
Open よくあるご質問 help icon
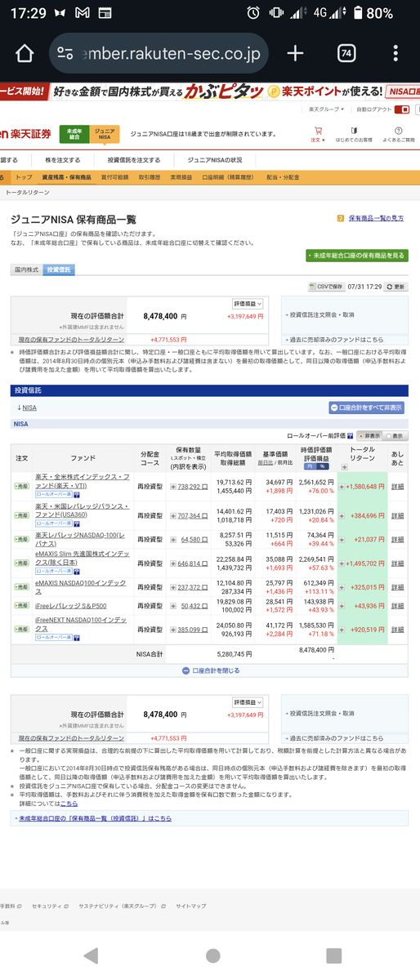[398, 135]
